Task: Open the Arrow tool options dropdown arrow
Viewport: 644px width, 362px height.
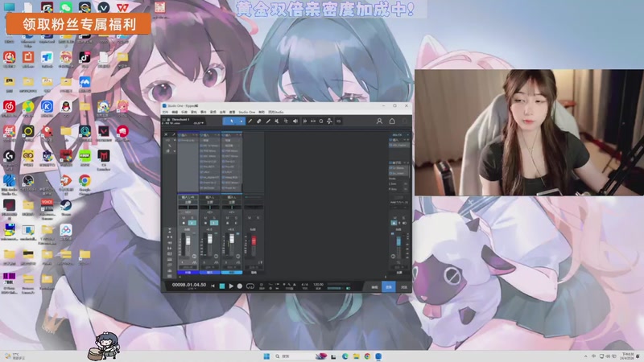Action: [x=242, y=121]
